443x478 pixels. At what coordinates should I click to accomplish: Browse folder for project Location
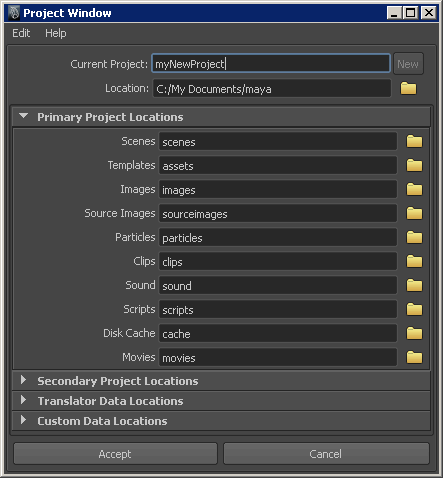pos(408,88)
